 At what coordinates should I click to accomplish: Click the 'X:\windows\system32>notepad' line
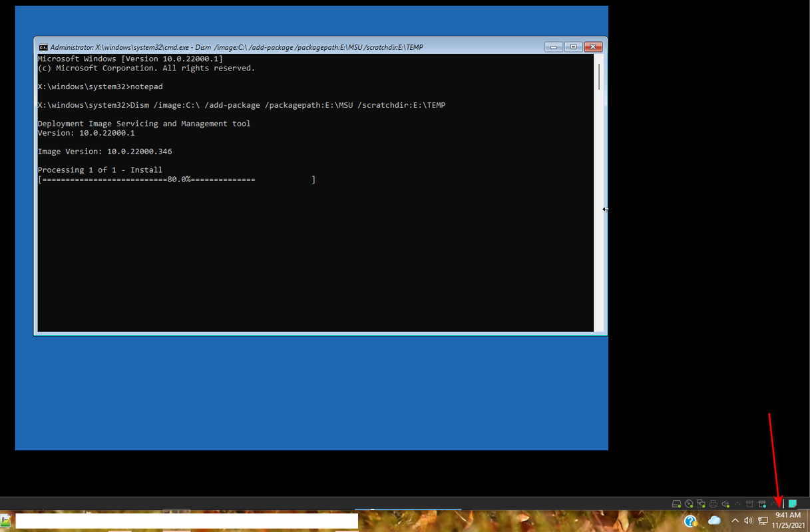(x=101, y=86)
